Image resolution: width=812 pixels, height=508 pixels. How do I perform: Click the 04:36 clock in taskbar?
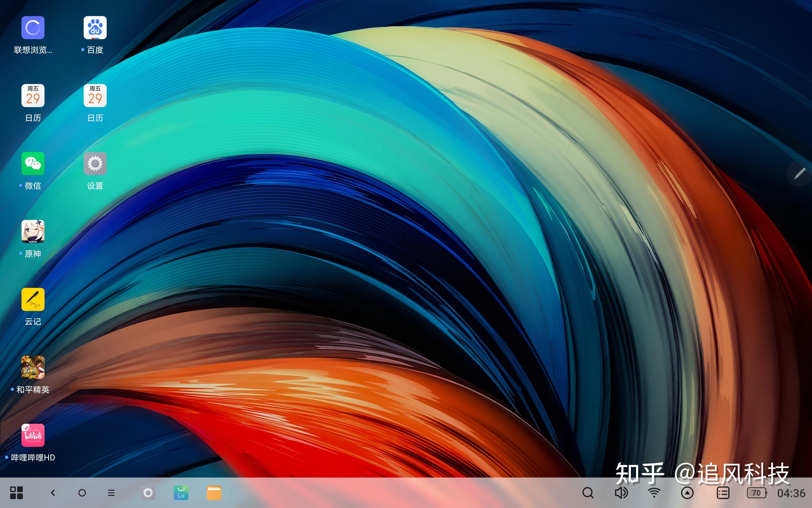[791, 493]
